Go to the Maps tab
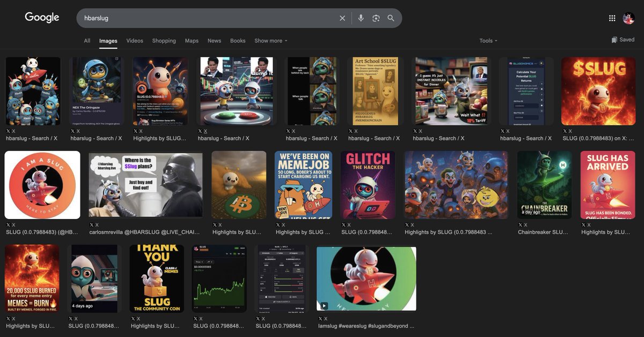This screenshot has width=644, height=337. [192, 41]
